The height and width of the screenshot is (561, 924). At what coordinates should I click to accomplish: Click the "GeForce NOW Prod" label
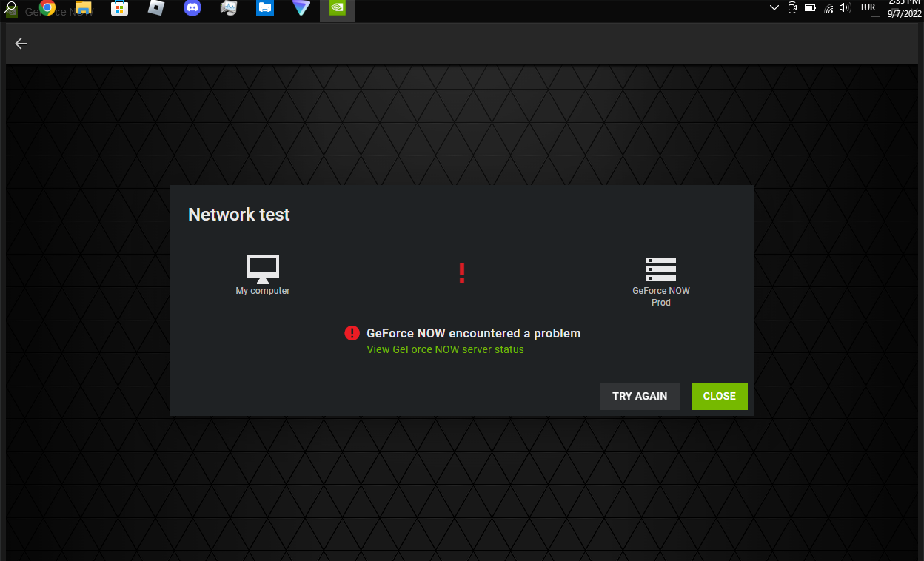click(x=661, y=297)
